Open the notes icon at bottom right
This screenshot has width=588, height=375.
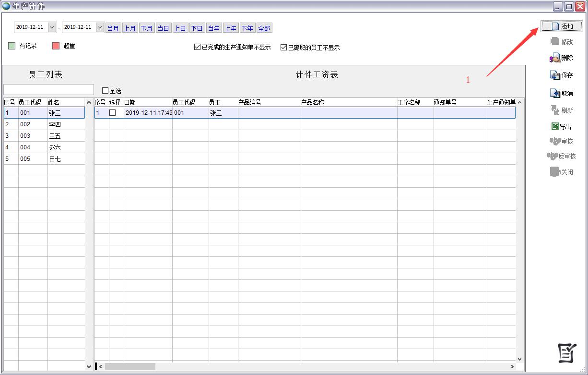(567, 353)
